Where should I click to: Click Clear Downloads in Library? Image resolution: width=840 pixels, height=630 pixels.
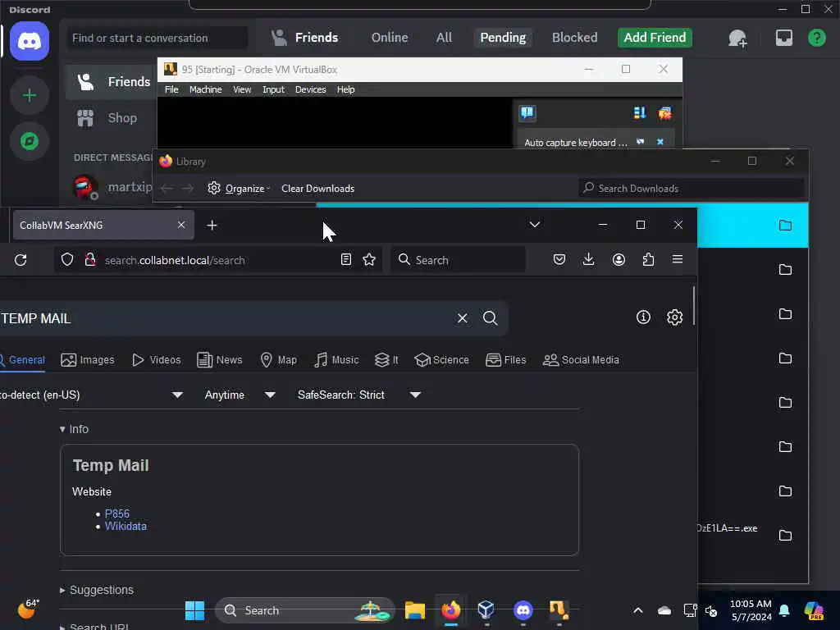317,189
